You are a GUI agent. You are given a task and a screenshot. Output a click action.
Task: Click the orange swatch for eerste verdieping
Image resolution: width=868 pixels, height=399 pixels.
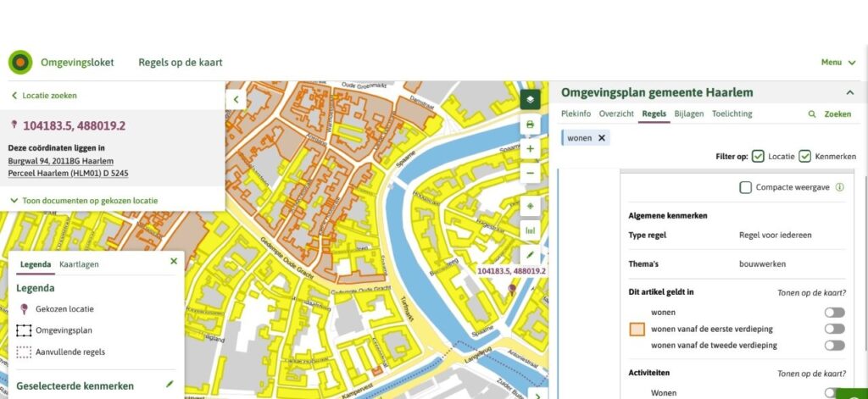(637, 330)
